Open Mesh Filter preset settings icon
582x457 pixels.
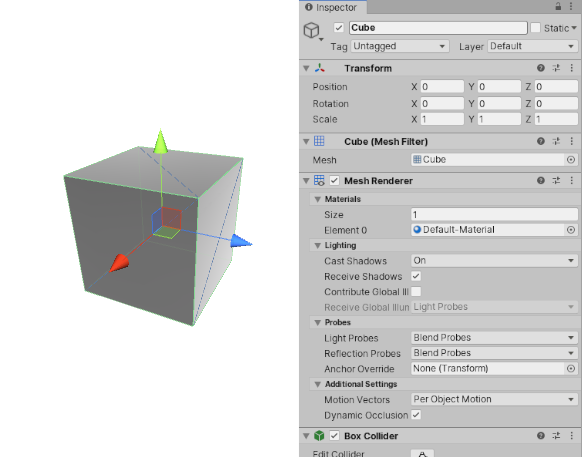point(556,141)
